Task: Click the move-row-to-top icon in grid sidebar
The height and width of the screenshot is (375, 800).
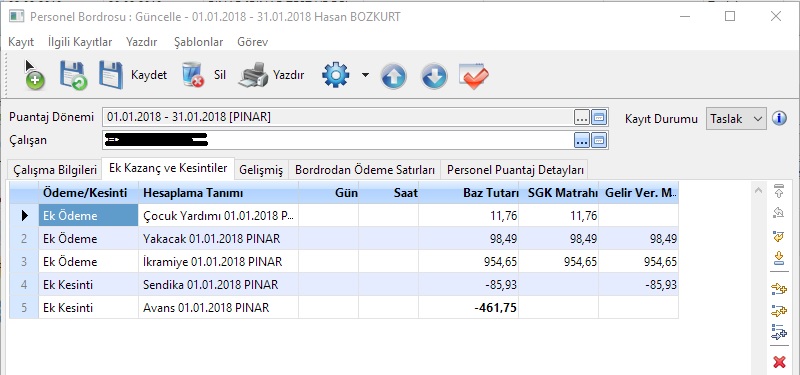Action: (x=779, y=191)
